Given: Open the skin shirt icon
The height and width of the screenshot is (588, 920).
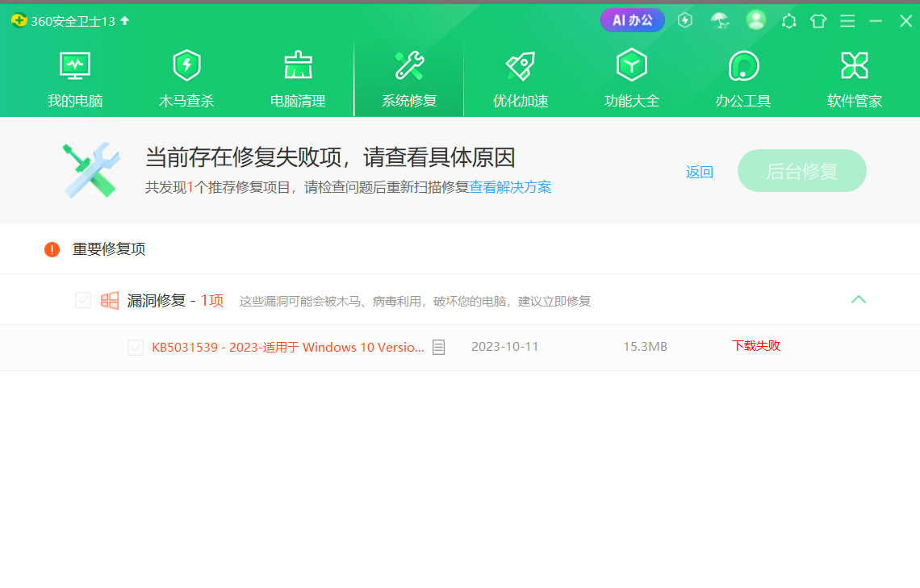Looking at the screenshot, I should click(x=818, y=21).
